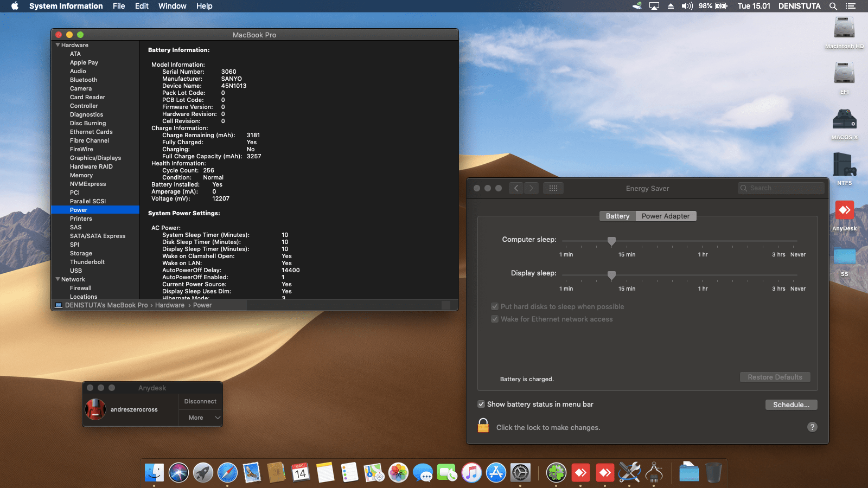Open Calendar from the Dock
868x488 pixels.
point(301,473)
